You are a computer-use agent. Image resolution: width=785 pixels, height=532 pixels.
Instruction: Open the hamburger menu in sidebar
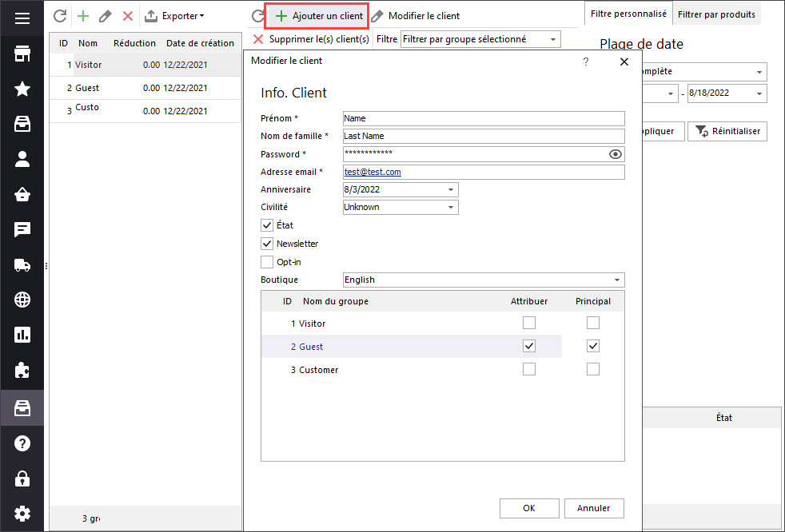(x=22, y=18)
